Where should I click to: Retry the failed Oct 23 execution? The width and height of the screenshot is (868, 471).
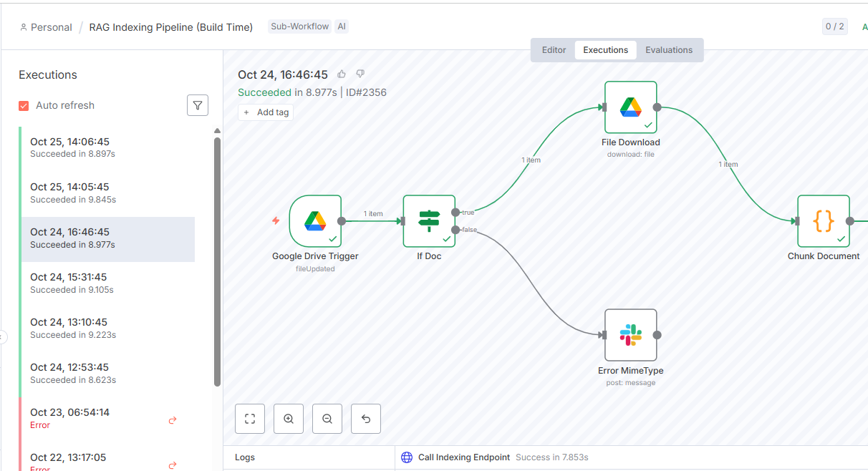click(172, 420)
